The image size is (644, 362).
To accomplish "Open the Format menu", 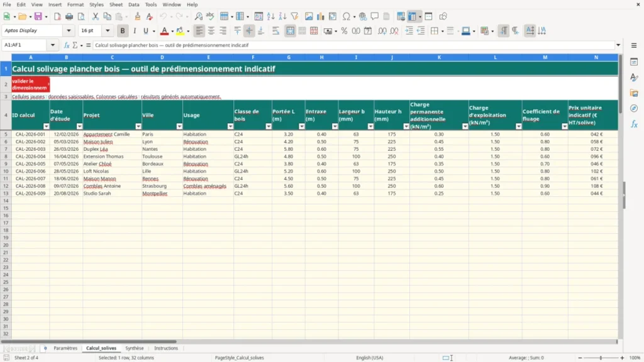I will click(x=75, y=4).
